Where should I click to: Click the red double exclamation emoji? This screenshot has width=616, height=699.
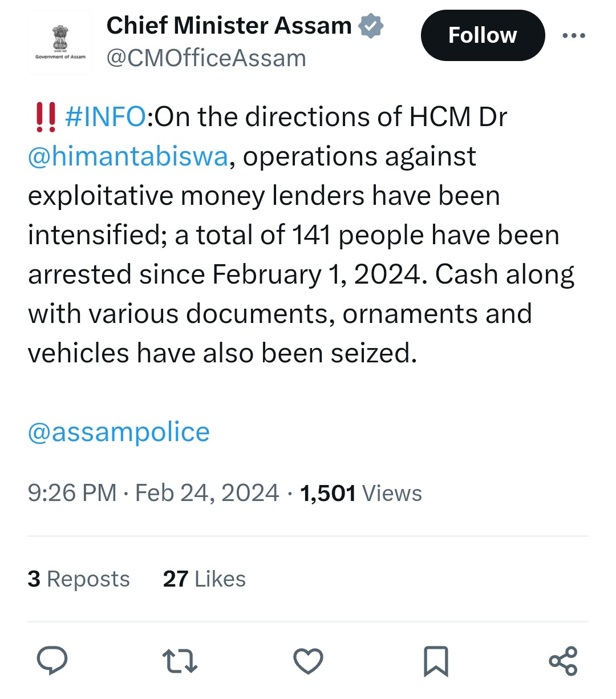pyautogui.click(x=45, y=117)
